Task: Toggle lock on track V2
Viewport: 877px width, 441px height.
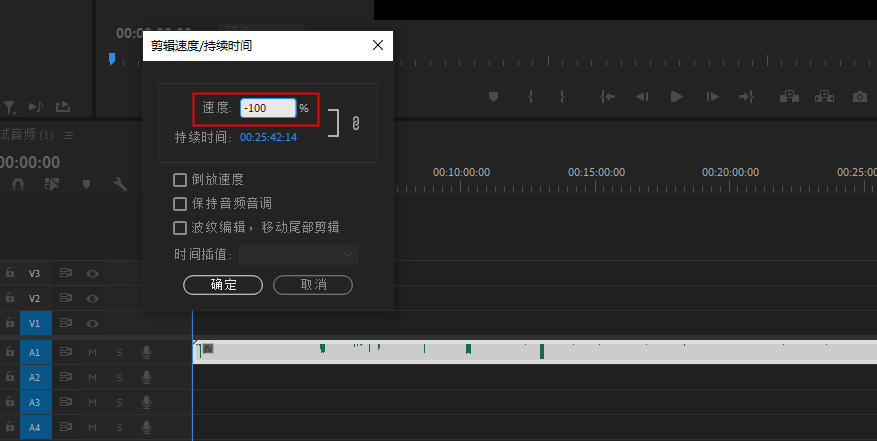Action: [10, 298]
